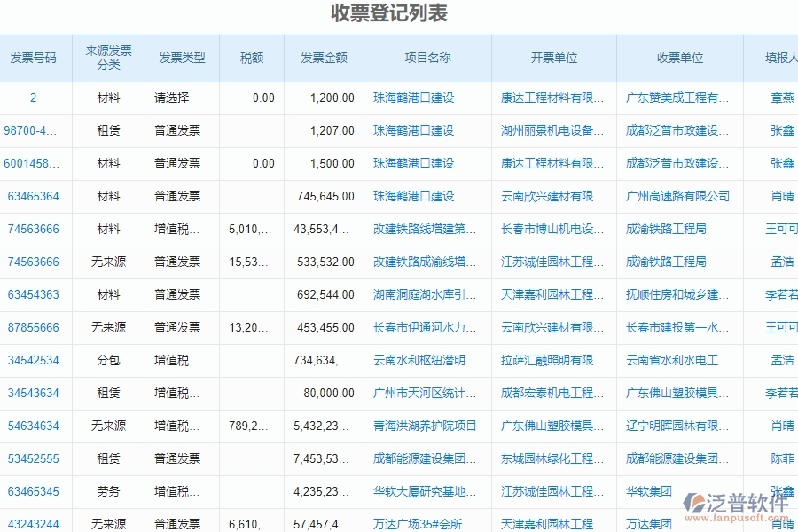View project 珠海鹤港口建设 in first row
The image size is (798, 532).
[415, 98]
